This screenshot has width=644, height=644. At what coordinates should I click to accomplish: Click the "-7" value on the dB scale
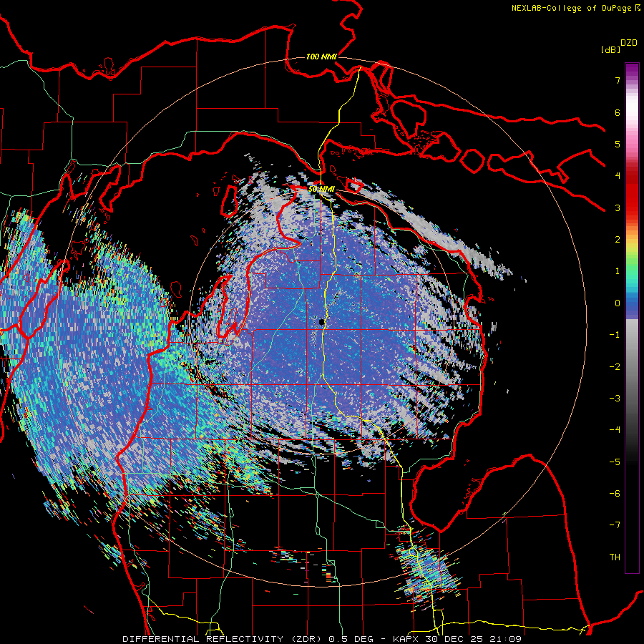point(615,525)
